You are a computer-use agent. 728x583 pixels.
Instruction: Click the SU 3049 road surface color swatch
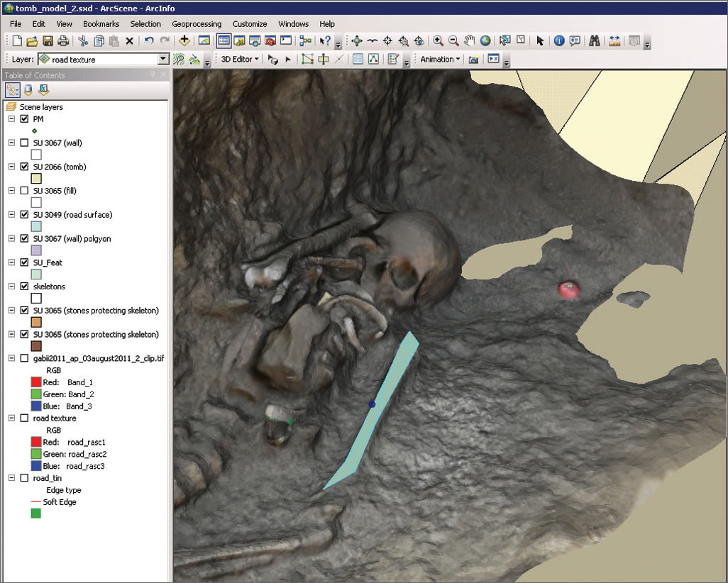pyautogui.click(x=36, y=226)
